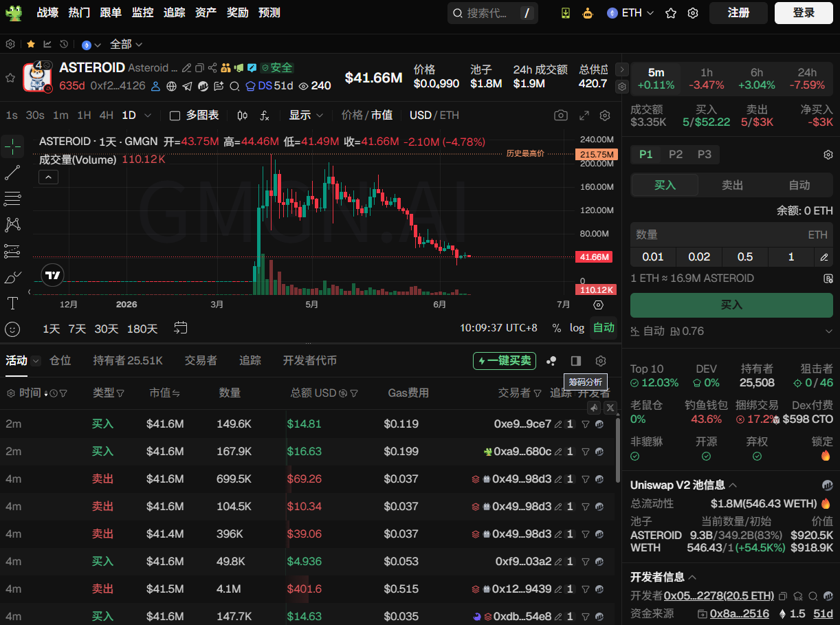The height and width of the screenshot is (625, 840).
Task: Open the 战壕 menu
Action: tap(47, 12)
